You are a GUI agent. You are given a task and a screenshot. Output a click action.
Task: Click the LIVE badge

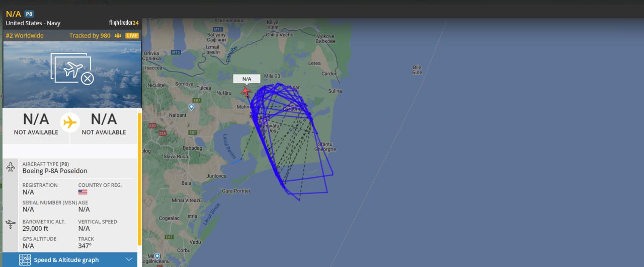[x=132, y=36]
